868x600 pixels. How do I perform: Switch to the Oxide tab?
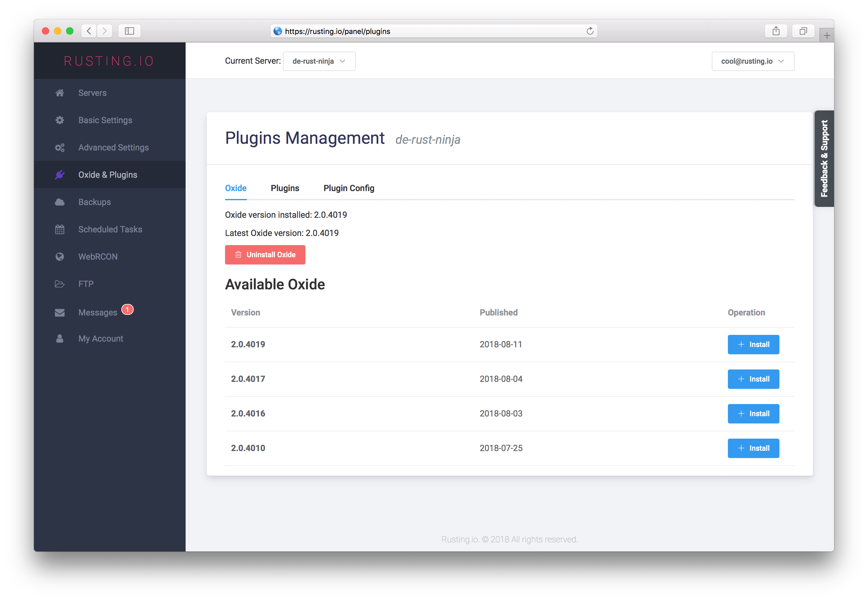coord(236,188)
